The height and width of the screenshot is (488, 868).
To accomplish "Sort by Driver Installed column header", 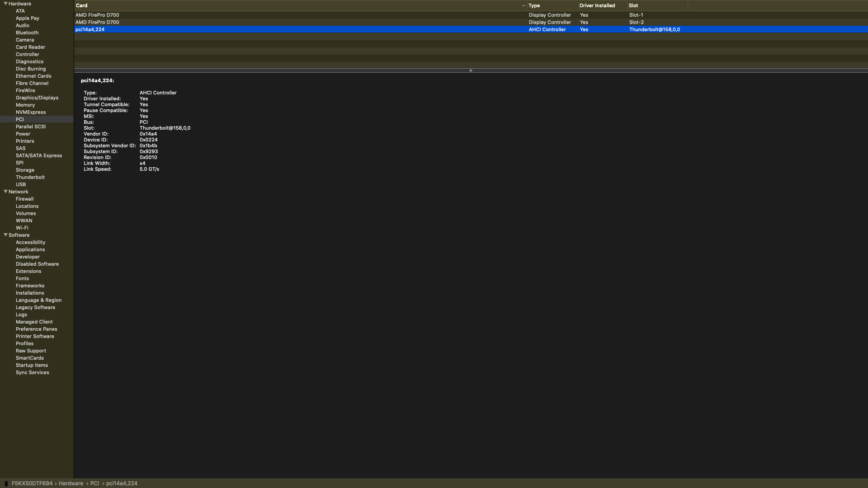I will click(x=597, y=6).
